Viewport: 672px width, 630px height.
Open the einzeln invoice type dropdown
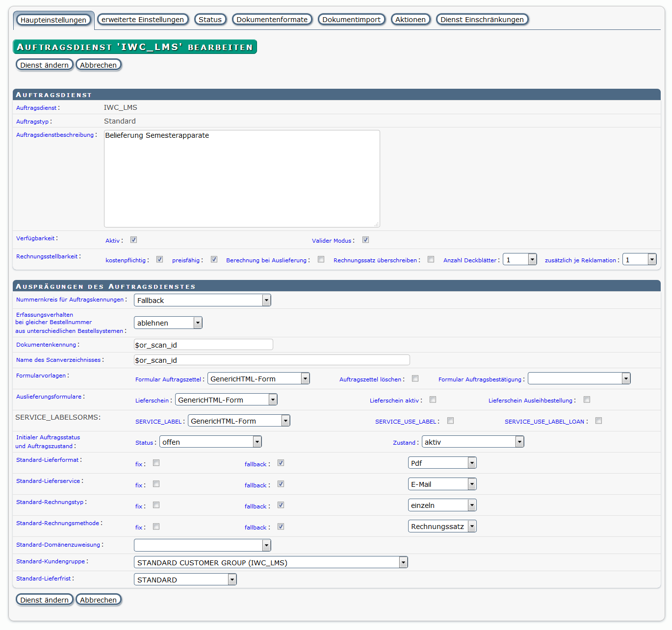[442, 505]
